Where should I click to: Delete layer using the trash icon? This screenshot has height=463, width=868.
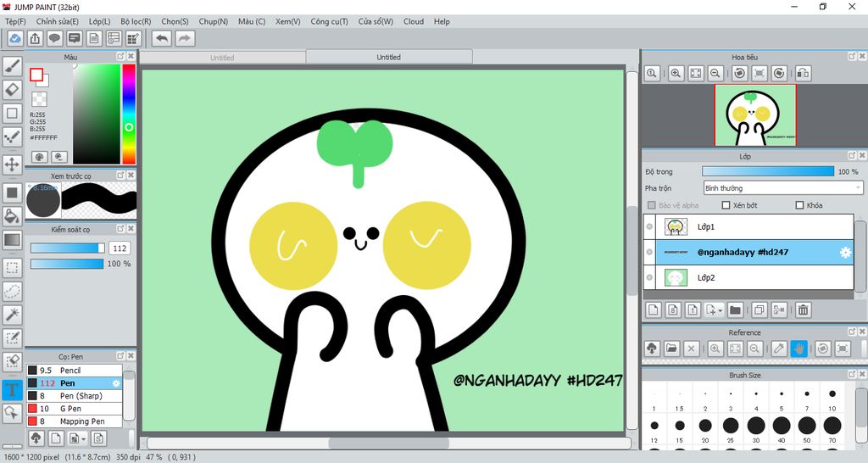(803, 310)
